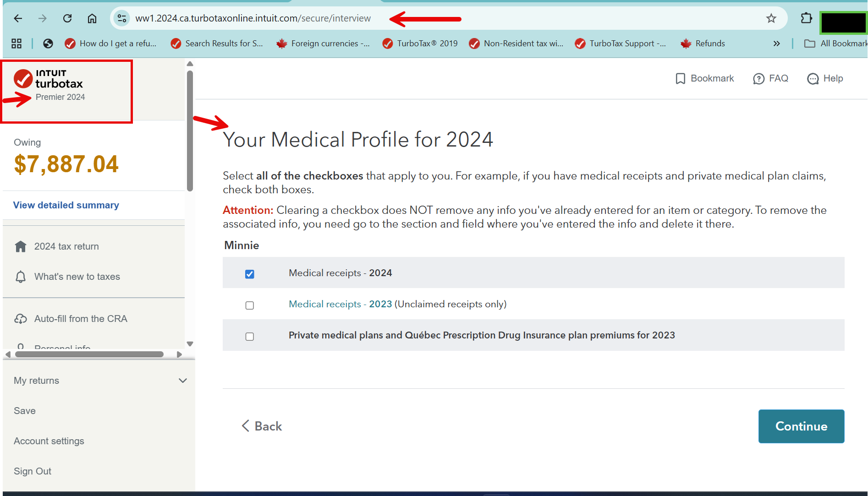Check Medical receipts - 2023 unclaimed checkbox
Image resolution: width=868 pixels, height=496 pixels.
[x=250, y=305]
